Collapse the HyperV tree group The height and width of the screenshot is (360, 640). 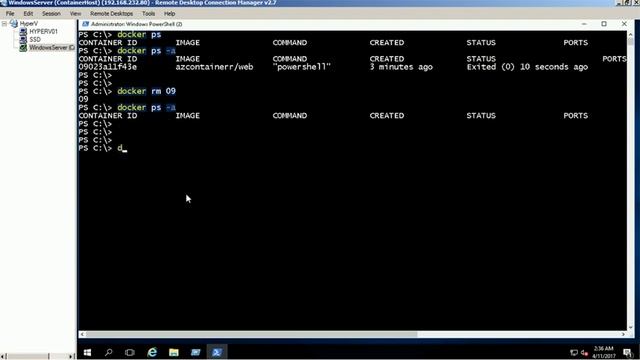point(4,24)
